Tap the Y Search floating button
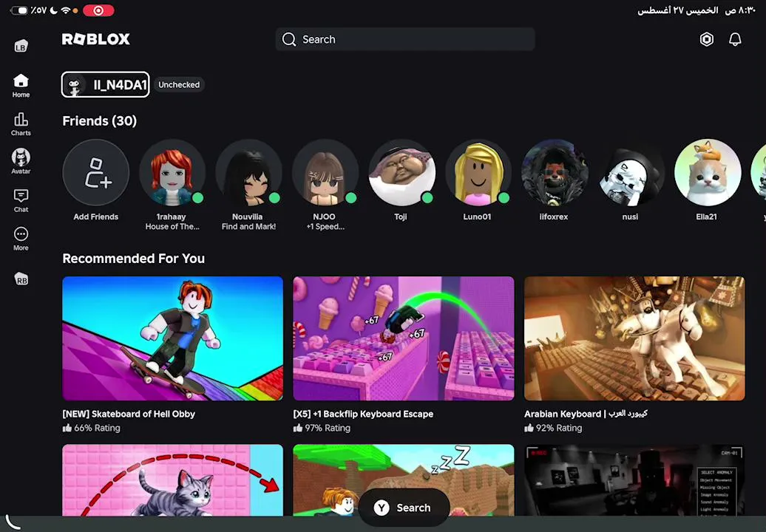 (403, 508)
